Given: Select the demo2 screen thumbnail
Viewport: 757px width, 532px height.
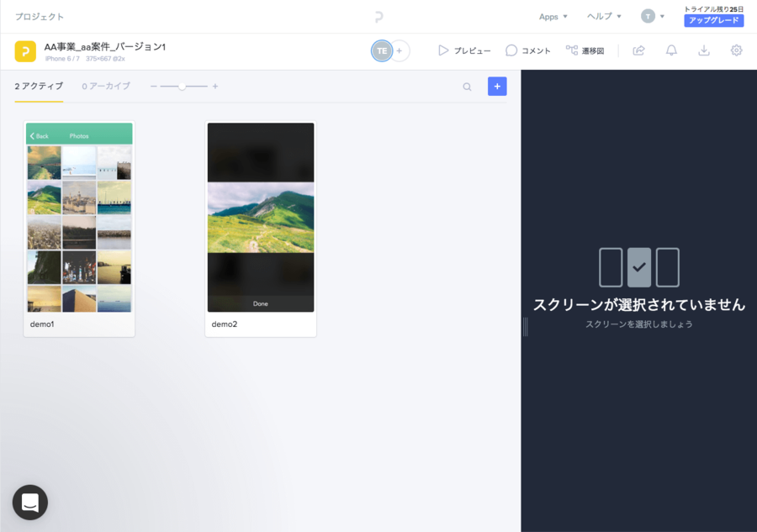Looking at the screenshot, I should (x=261, y=218).
